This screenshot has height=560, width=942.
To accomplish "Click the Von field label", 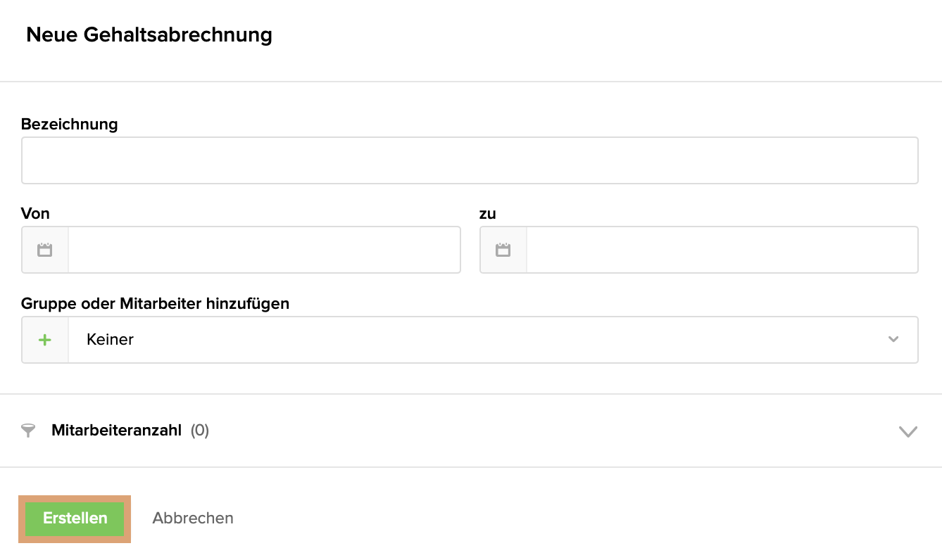I will 35,214.
